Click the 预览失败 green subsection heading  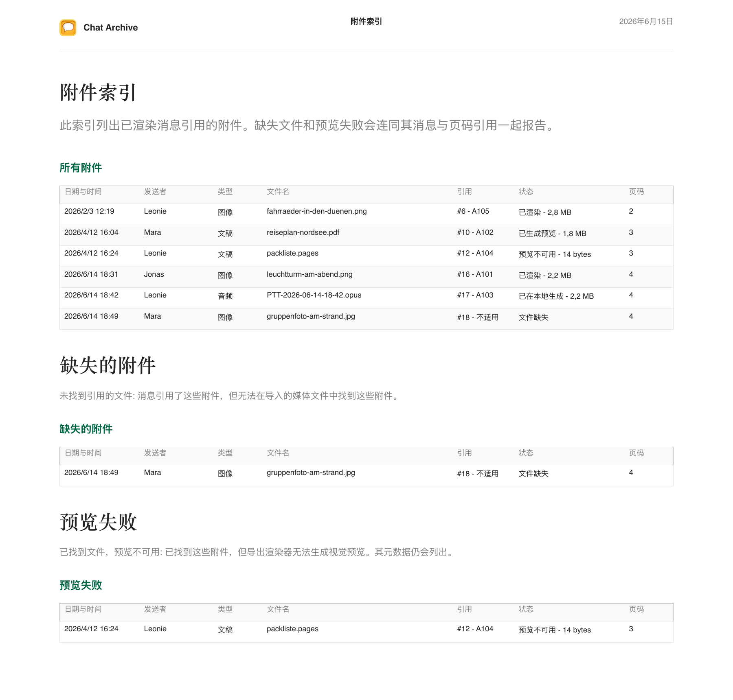(x=81, y=585)
